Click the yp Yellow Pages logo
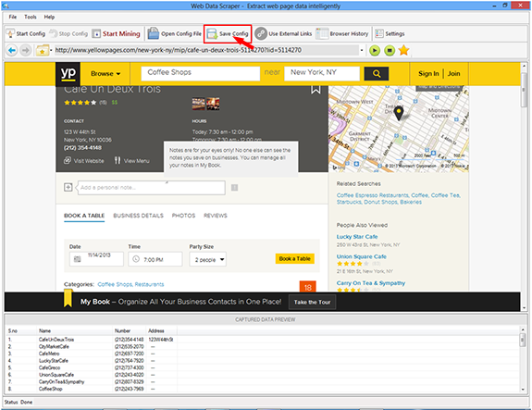Image resolution: width=532 pixels, height=410 pixels. [68, 74]
